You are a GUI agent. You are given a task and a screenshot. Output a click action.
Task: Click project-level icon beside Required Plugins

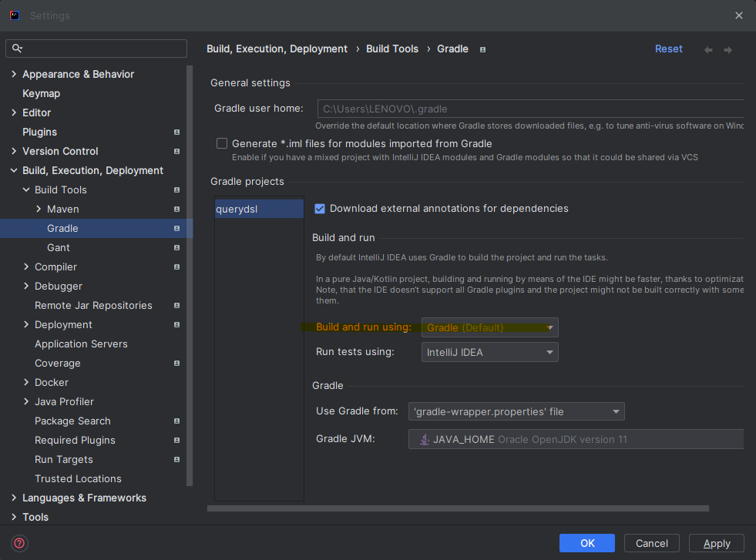(x=177, y=441)
